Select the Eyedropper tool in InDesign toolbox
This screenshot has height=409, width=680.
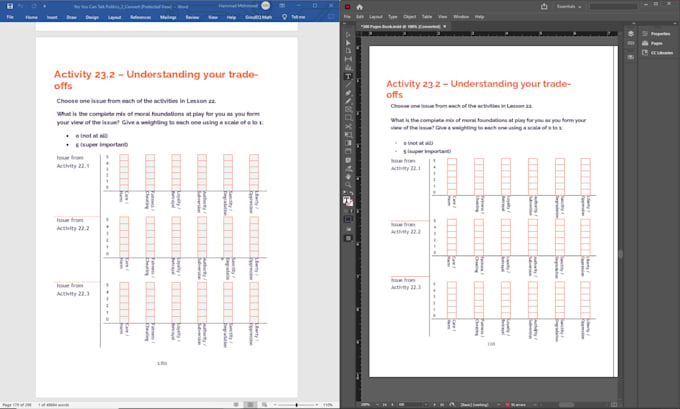click(x=348, y=168)
